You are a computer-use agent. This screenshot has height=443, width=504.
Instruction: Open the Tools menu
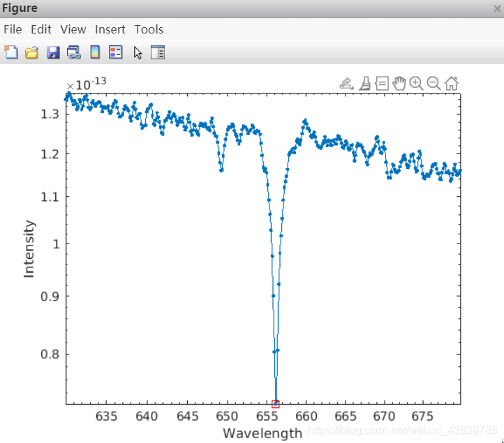[149, 29]
